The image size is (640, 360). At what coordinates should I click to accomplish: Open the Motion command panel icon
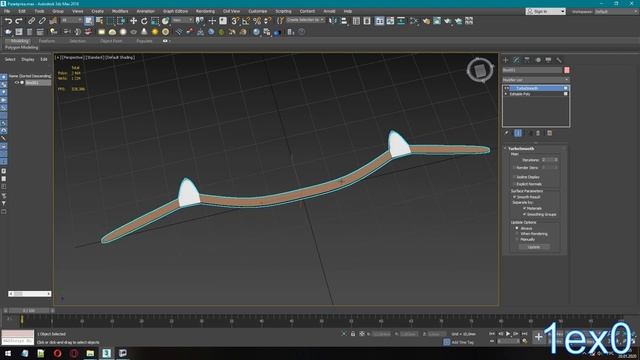click(538, 60)
